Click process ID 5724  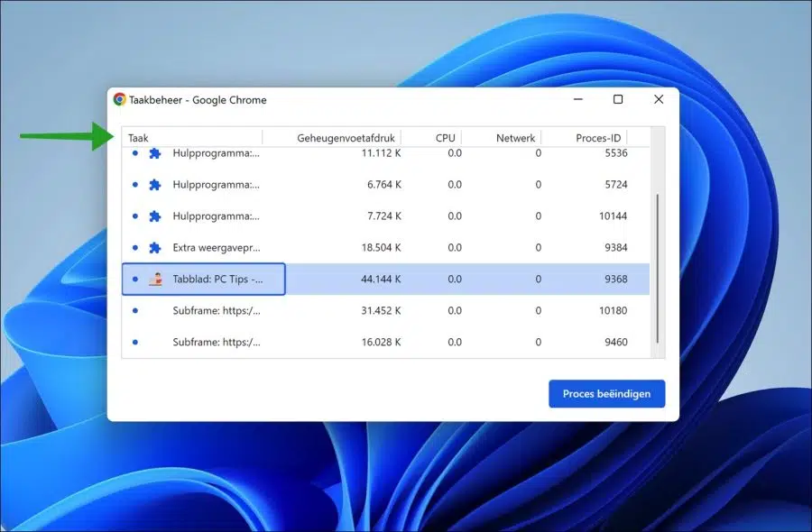(x=615, y=184)
